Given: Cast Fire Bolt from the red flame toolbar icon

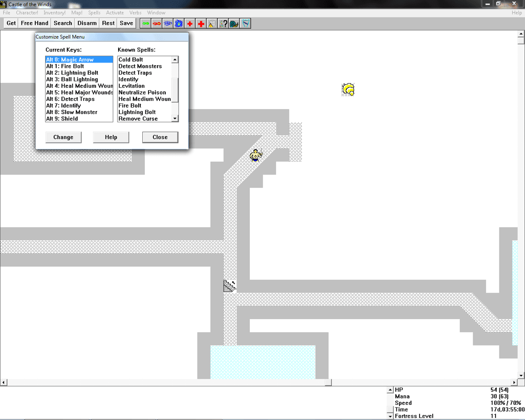Looking at the screenshot, I should [x=156, y=24].
